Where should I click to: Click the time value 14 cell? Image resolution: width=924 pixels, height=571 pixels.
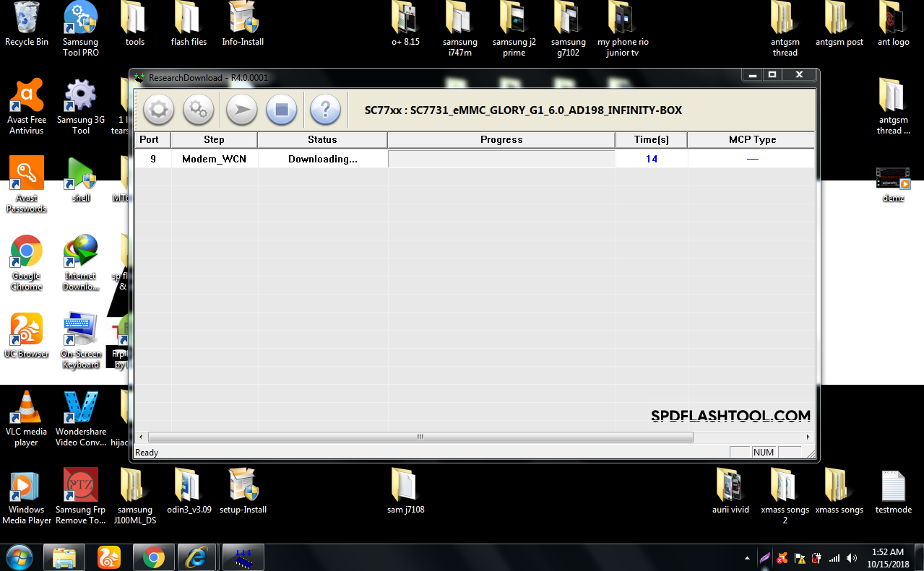pos(652,159)
